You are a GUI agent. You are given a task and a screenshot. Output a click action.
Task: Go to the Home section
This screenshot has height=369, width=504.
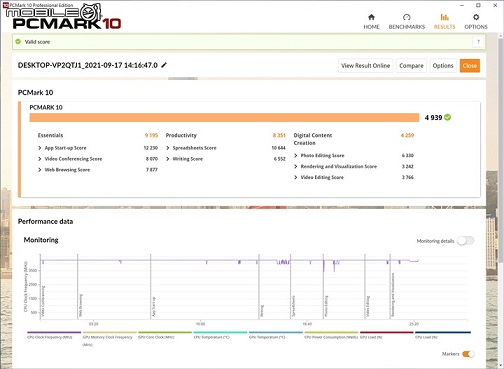[371, 22]
